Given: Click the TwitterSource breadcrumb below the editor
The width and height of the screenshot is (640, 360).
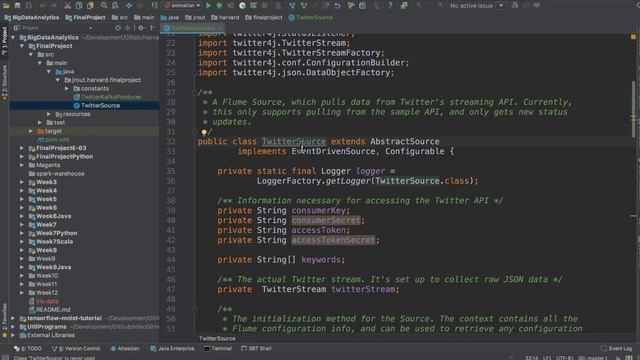Looking at the screenshot, I should point(217,338).
